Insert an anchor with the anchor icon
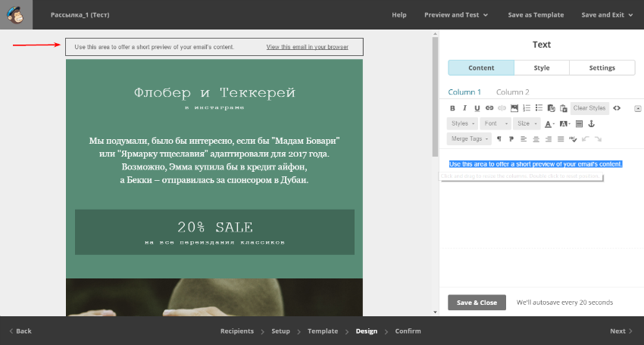 592,124
